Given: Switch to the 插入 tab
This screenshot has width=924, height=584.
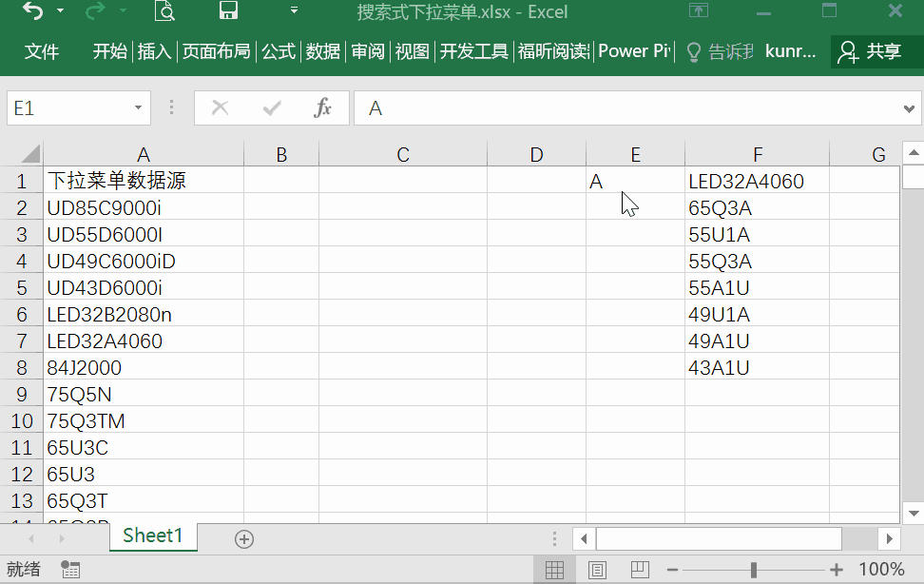Looking at the screenshot, I should pyautogui.click(x=154, y=51).
